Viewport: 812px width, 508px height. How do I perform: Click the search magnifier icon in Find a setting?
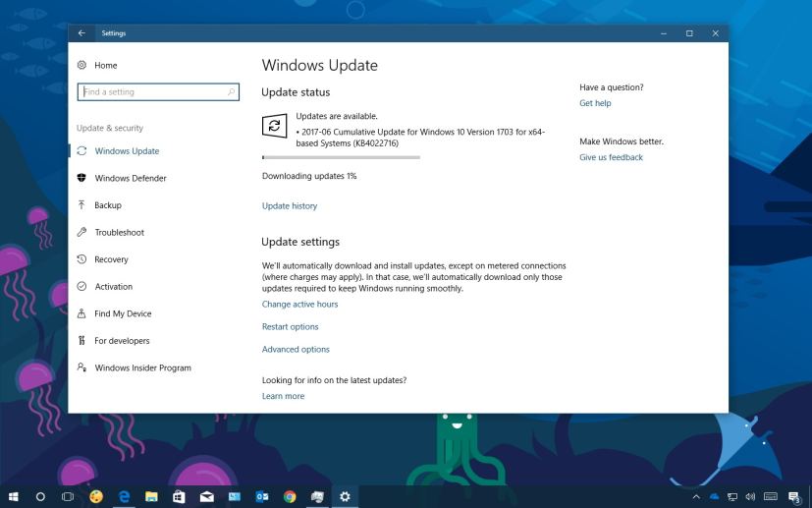click(231, 91)
